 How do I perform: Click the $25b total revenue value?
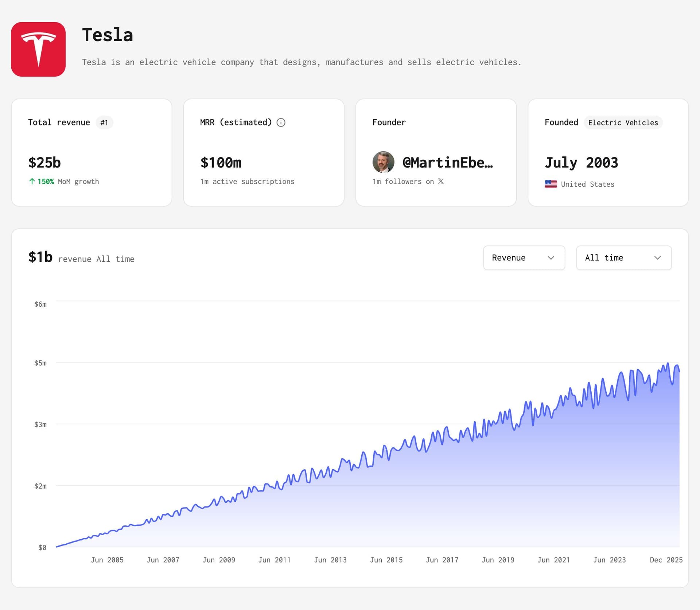click(x=44, y=163)
